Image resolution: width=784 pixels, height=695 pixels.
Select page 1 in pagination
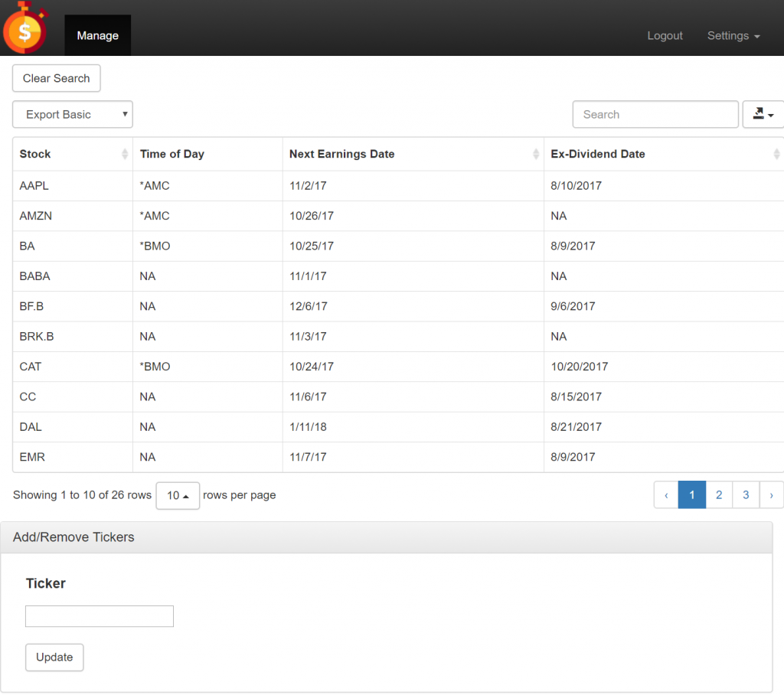692,495
